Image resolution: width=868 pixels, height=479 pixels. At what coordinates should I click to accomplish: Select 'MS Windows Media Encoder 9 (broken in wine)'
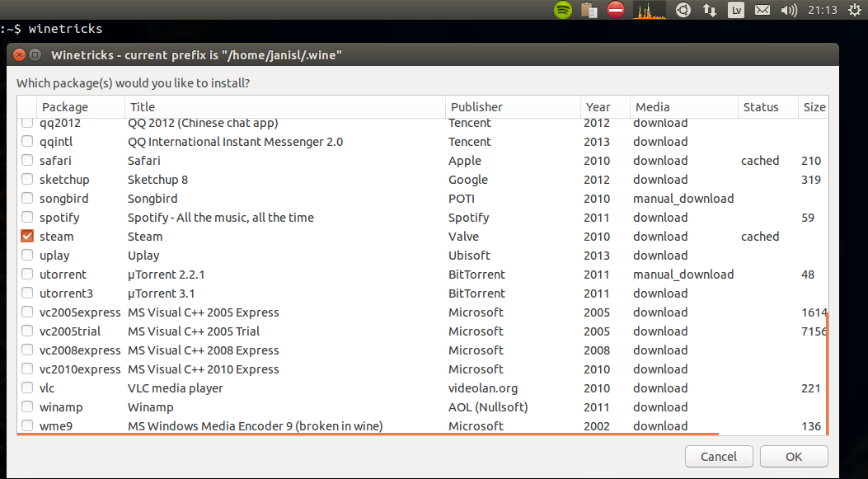[x=256, y=426]
